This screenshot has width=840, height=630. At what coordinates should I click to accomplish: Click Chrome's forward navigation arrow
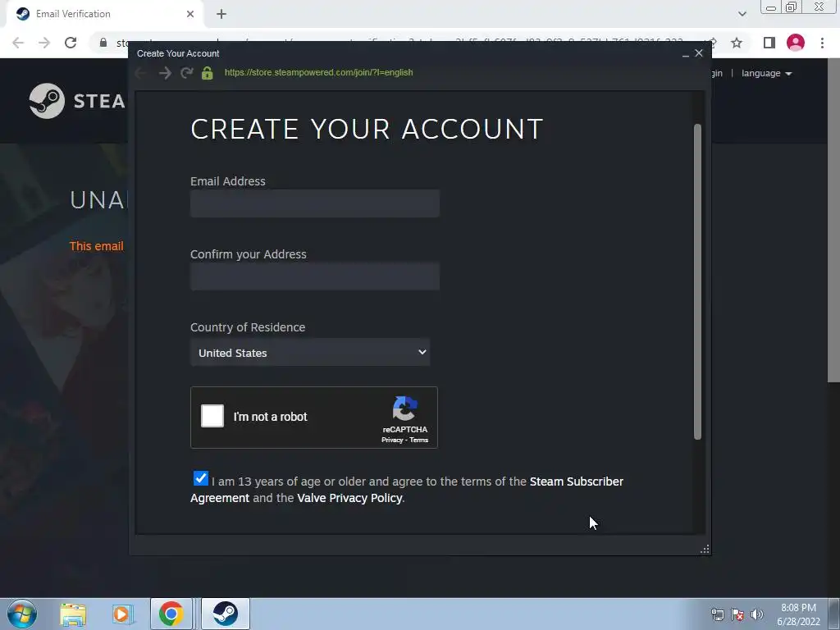(x=44, y=43)
